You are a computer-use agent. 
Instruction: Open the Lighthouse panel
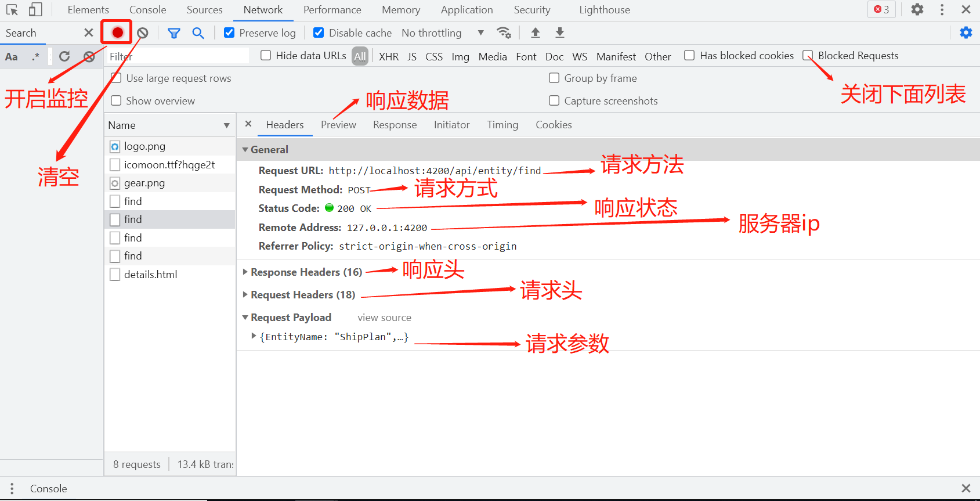coord(605,10)
